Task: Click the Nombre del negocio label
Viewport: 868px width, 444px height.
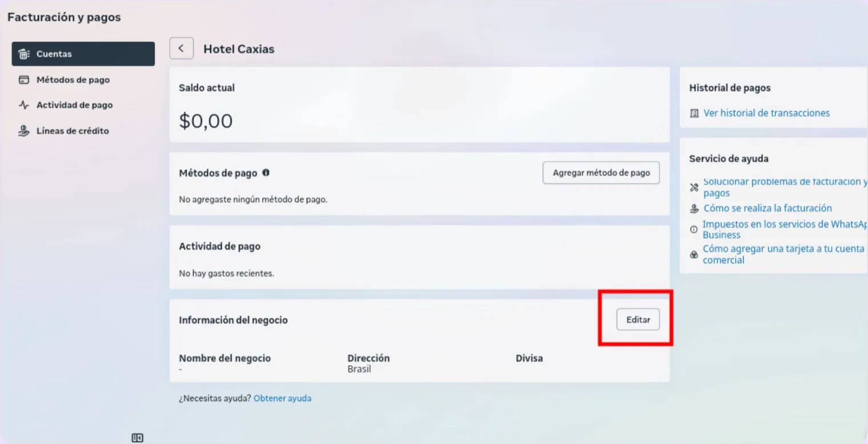Action: tap(224, 358)
